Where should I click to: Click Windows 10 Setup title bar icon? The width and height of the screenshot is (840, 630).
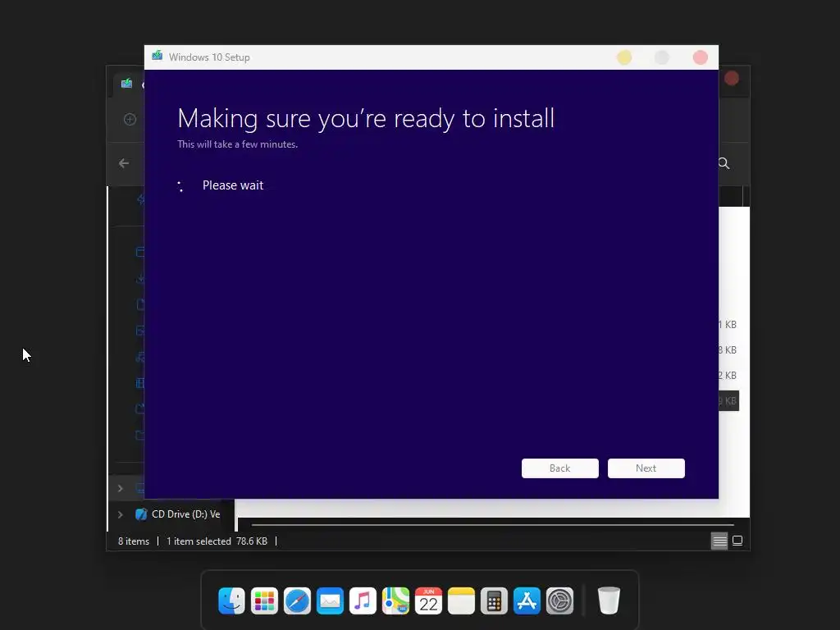(x=157, y=57)
